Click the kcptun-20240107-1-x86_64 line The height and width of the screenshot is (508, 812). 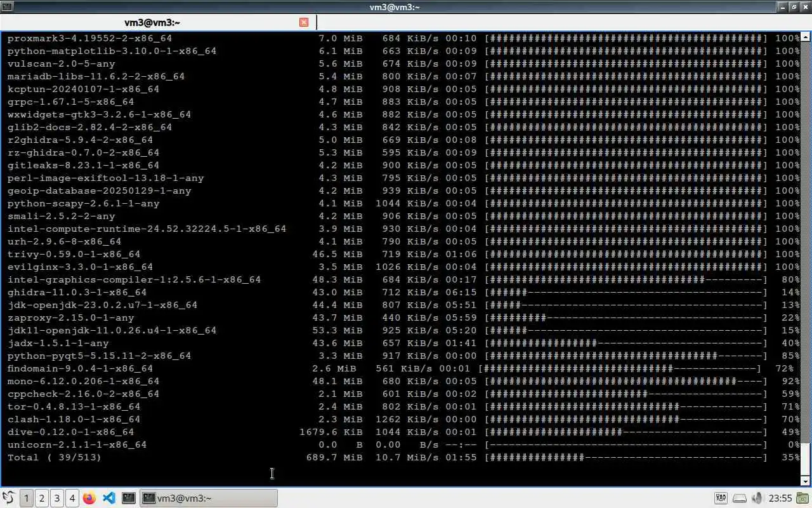pyautogui.click(x=403, y=89)
